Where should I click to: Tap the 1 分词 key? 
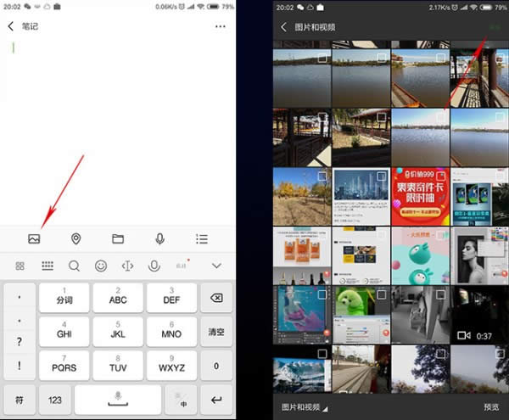[64, 298]
